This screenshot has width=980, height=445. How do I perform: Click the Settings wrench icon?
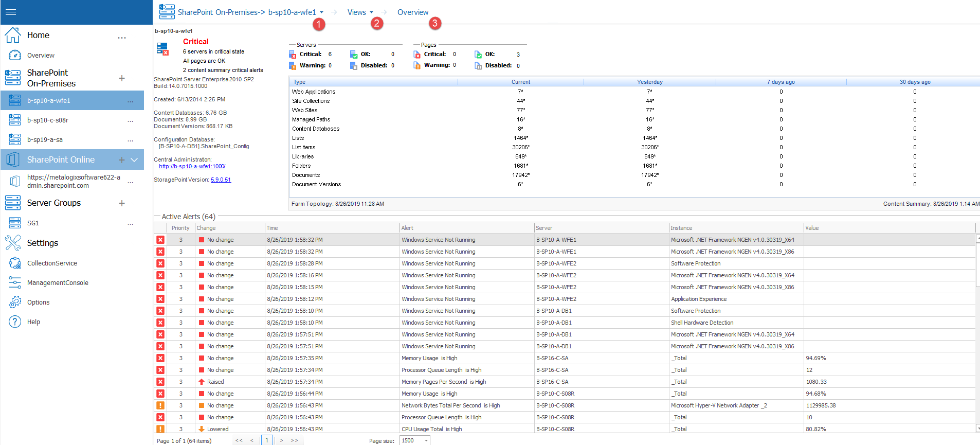point(13,243)
